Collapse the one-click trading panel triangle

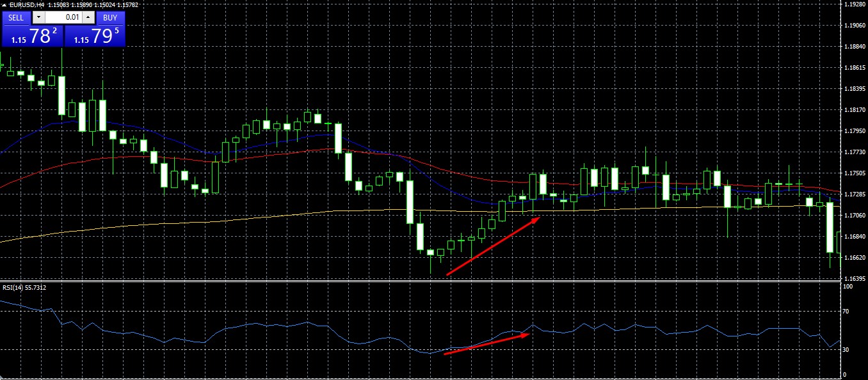(4, 5)
